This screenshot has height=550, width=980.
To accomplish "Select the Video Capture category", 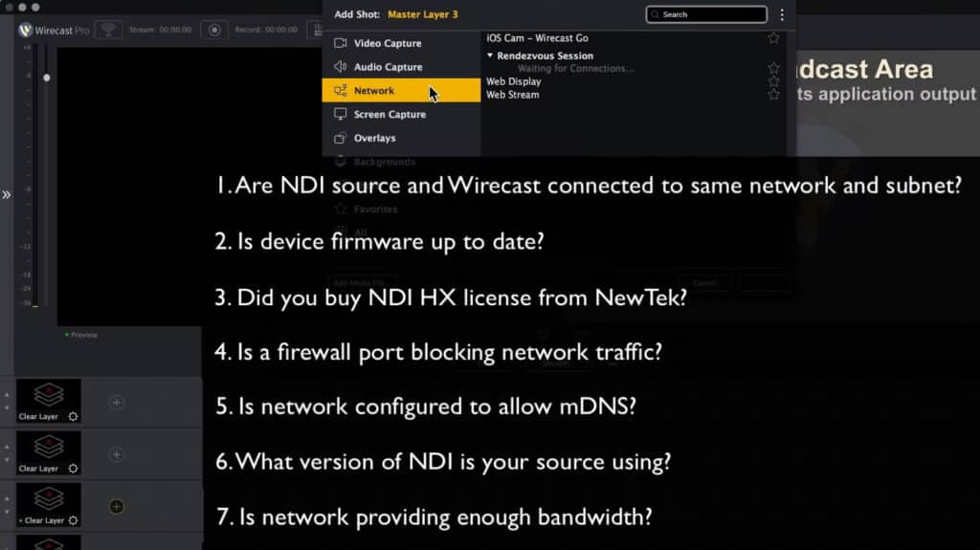I will point(387,43).
